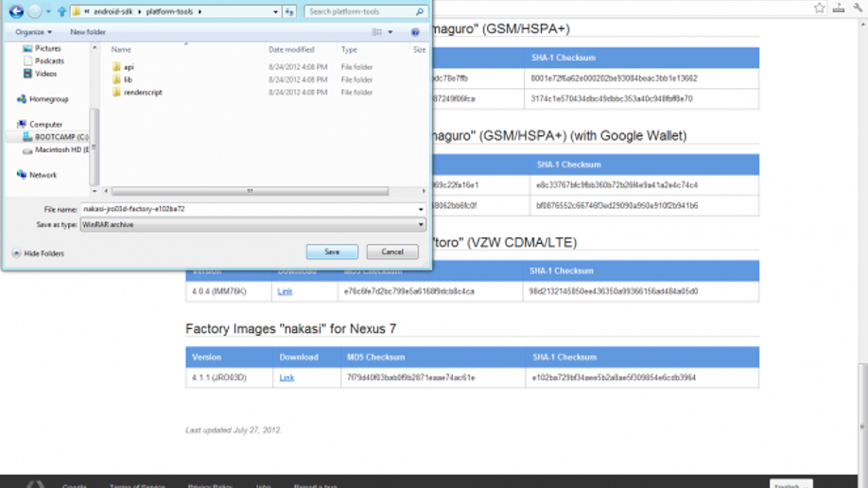Expand the Save as type dropdown
The height and width of the screenshot is (488, 868).
[421, 225]
